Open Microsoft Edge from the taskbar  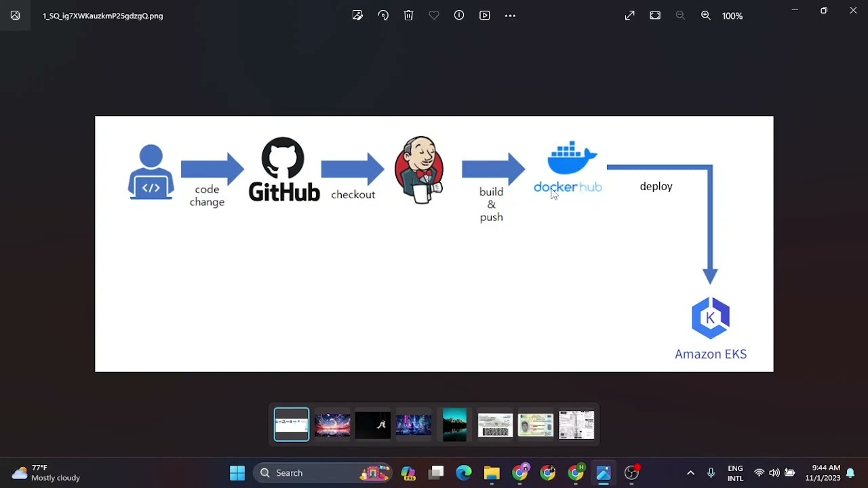pos(464,473)
